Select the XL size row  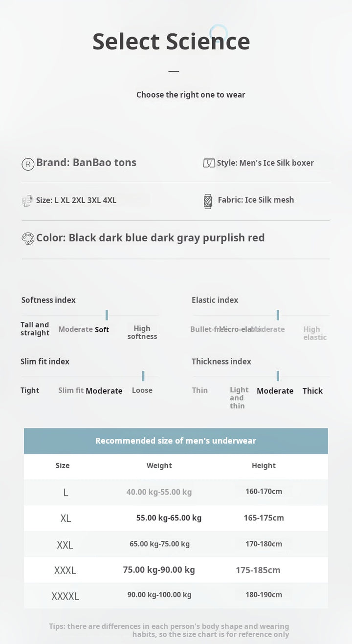click(176, 518)
